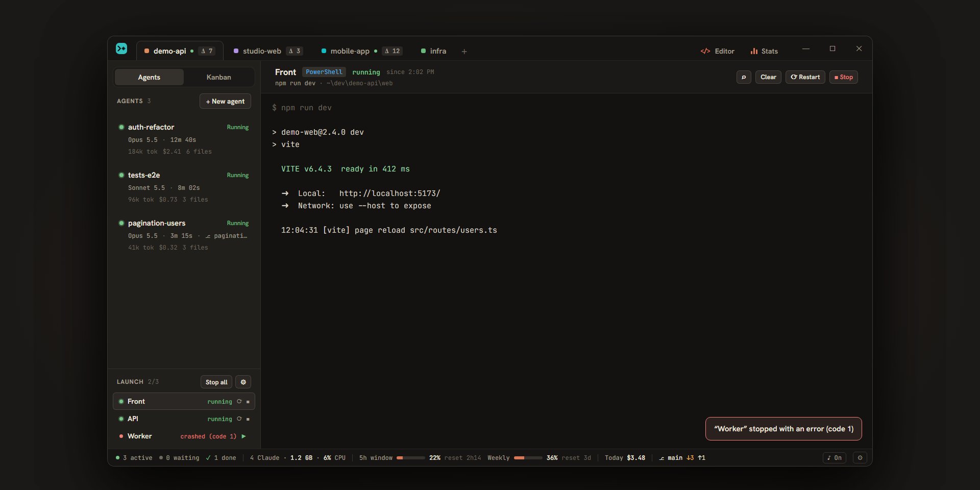Click the status bar settings gear

tap(860, 458)
